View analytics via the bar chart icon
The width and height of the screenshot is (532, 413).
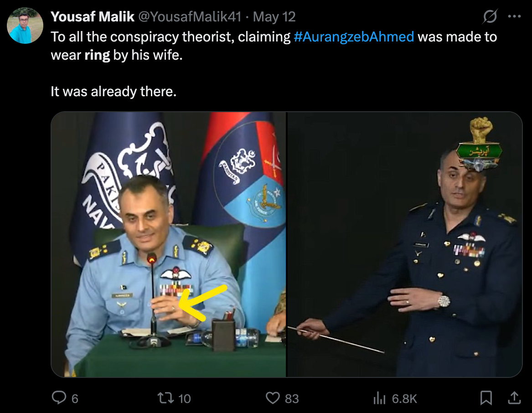(379, 398)
